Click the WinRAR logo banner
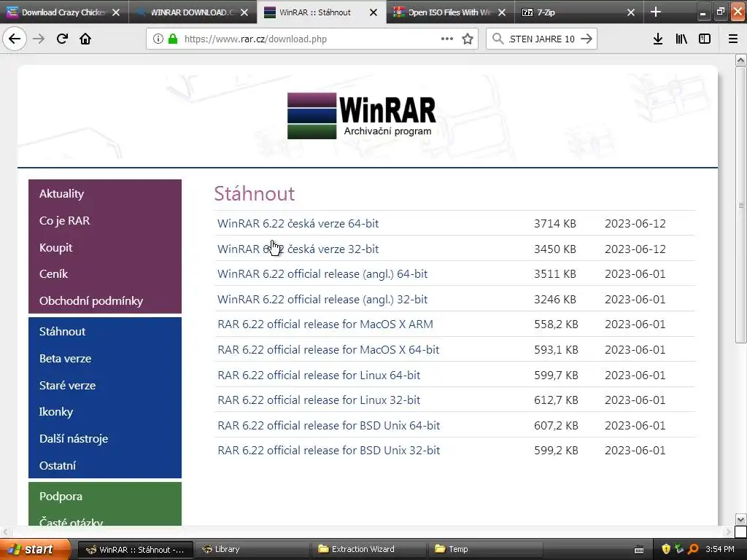The image size is (747, 560). 362,116
